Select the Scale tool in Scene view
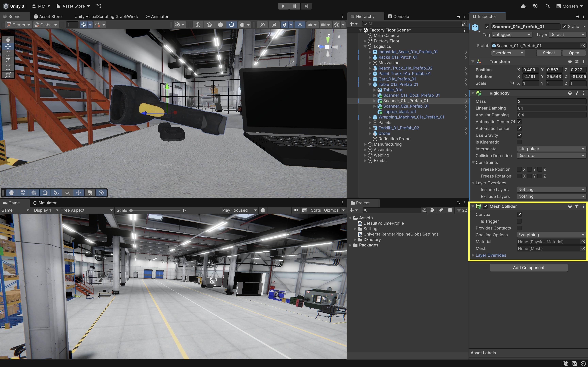The width and height of the screenshot is (588, 367). click(8, 61)
